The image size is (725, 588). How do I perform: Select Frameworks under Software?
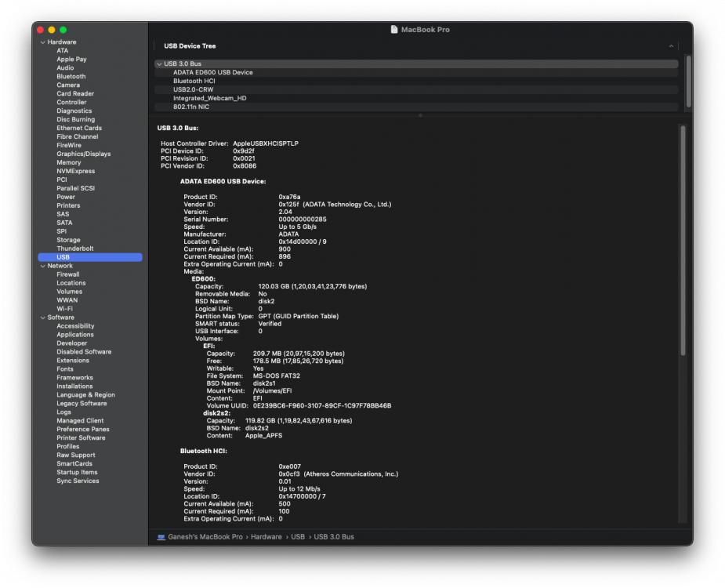tap(75, 378)
